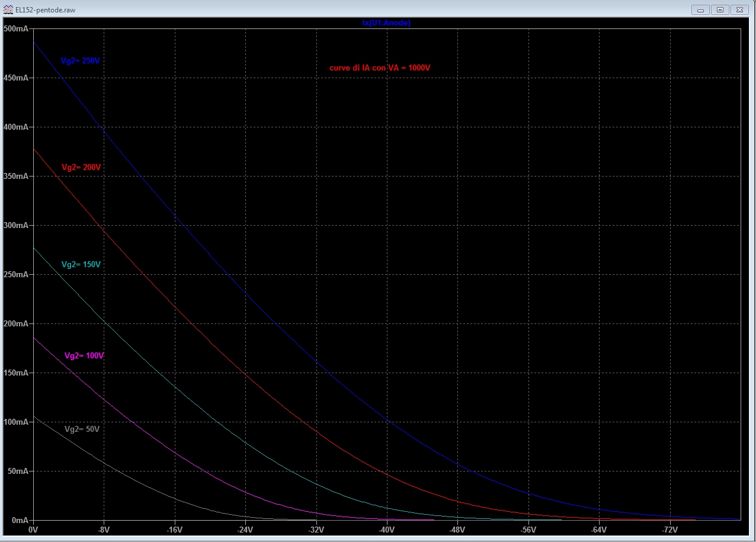This screenshot has height=542, width=756.
Task: Restore down the waveform viewer window
Action: [720, 9]
